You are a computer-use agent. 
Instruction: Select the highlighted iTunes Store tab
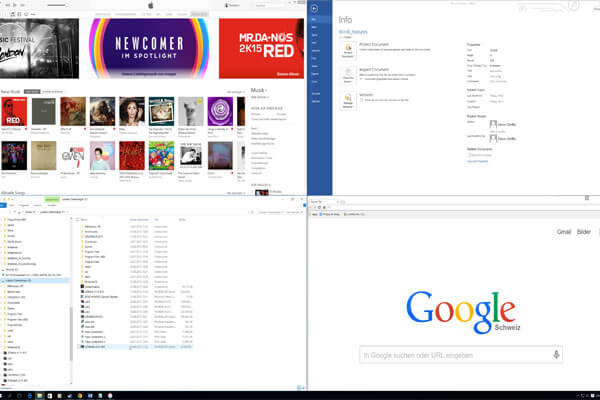click(x=199, y=14)
